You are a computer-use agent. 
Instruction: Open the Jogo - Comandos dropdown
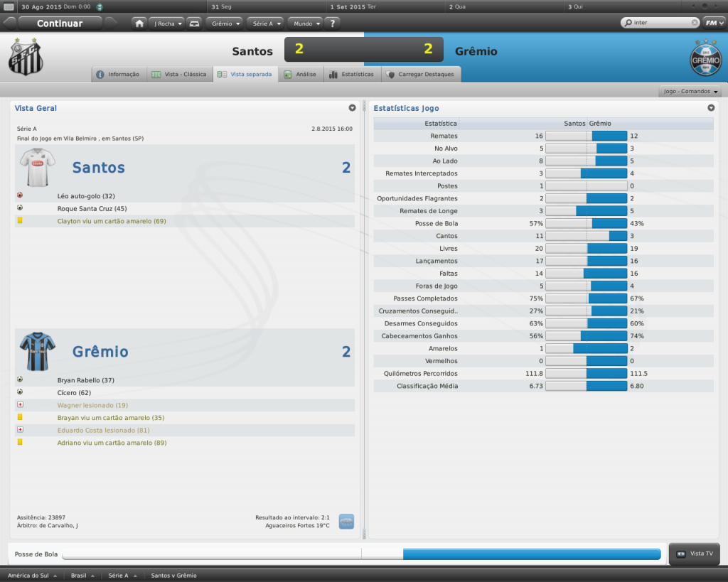(691, 92)
